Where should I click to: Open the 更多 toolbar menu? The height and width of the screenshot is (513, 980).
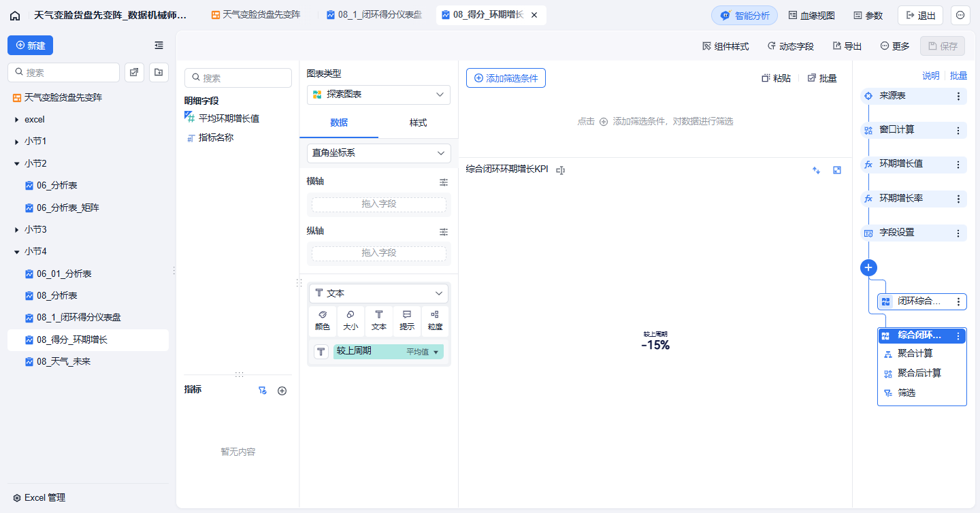tap(895, 46)
